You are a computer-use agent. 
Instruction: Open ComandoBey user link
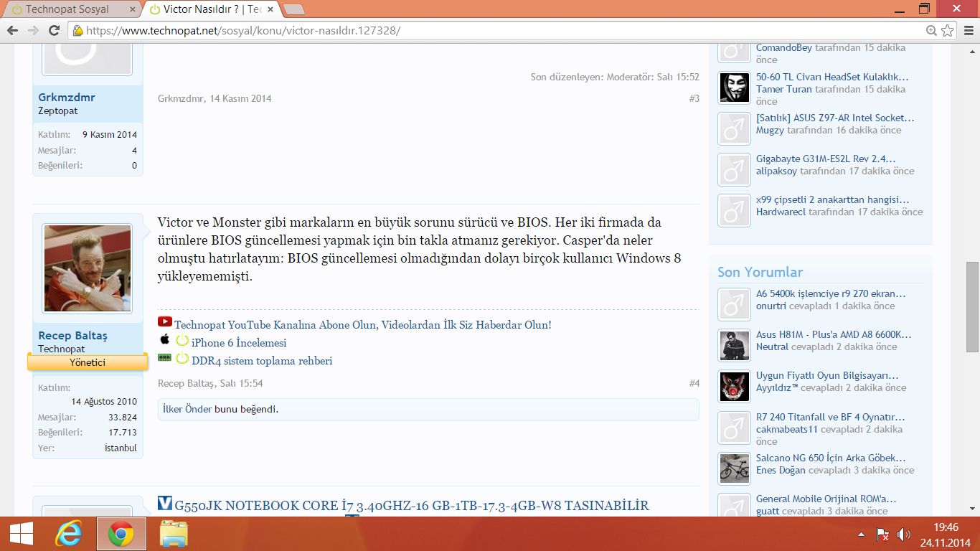click(784, 48)
